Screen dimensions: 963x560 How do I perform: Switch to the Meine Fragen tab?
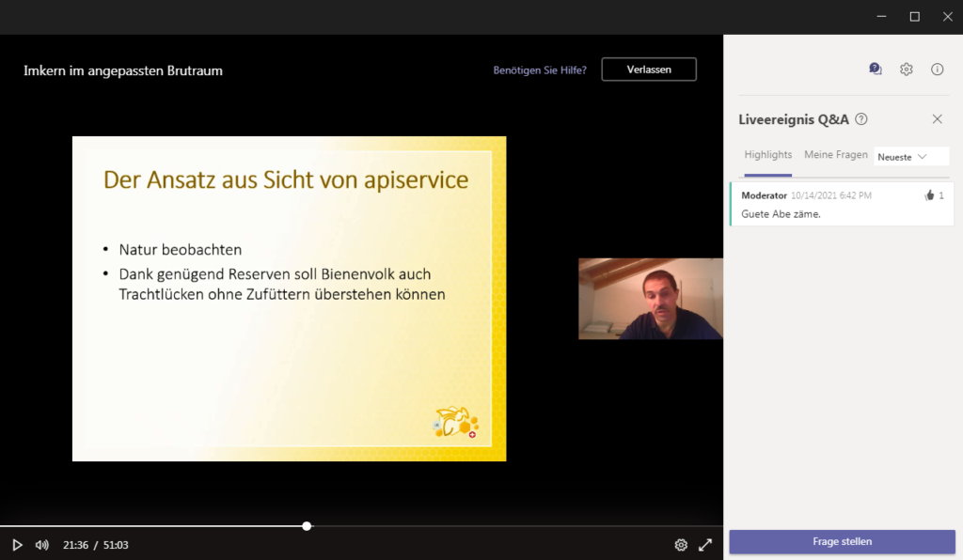836,155
